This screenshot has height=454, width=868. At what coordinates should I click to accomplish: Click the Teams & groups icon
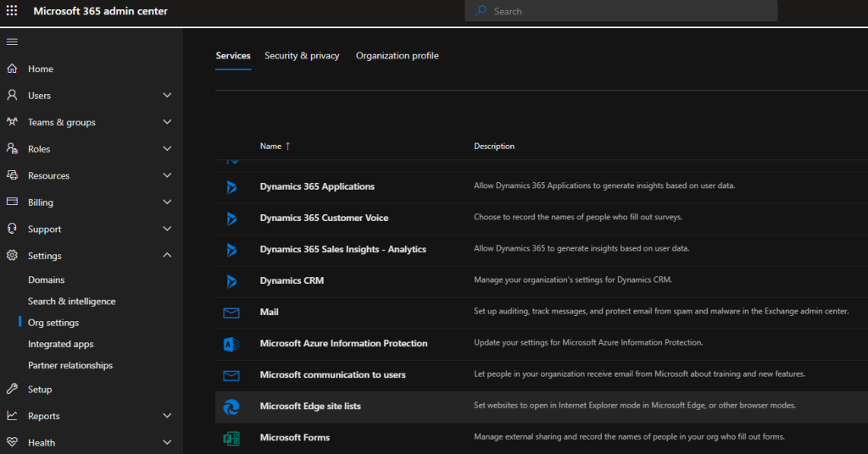(x=12, y=122)
